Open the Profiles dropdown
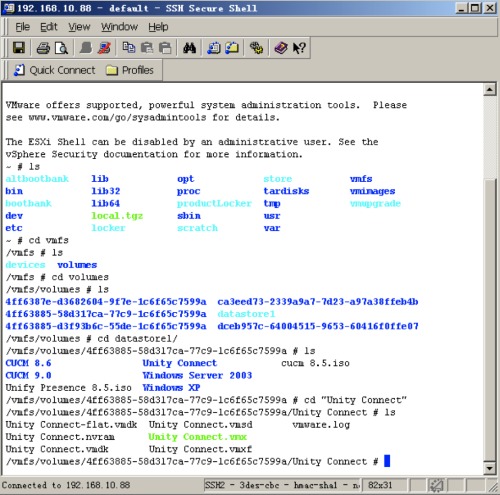 (x=130, y=70)
